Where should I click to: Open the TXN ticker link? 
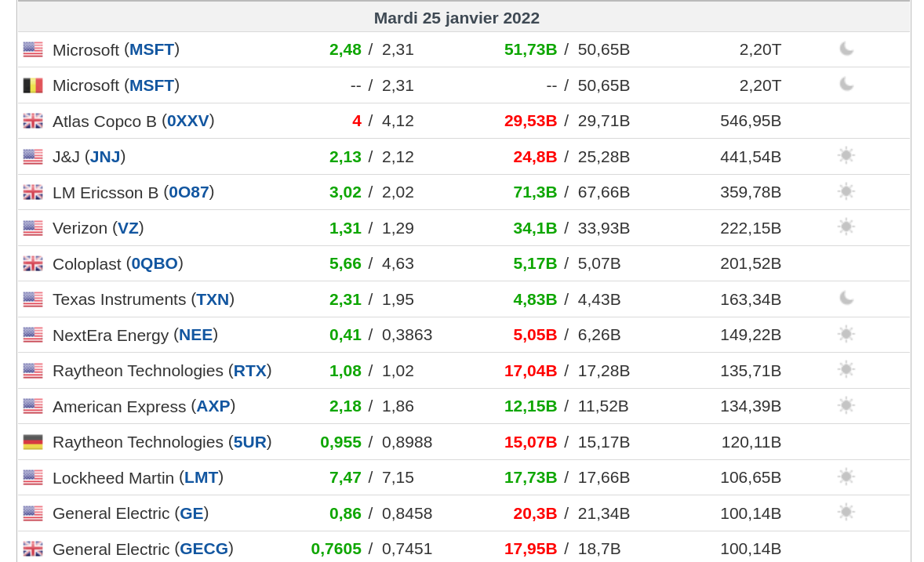pos(213,299)
